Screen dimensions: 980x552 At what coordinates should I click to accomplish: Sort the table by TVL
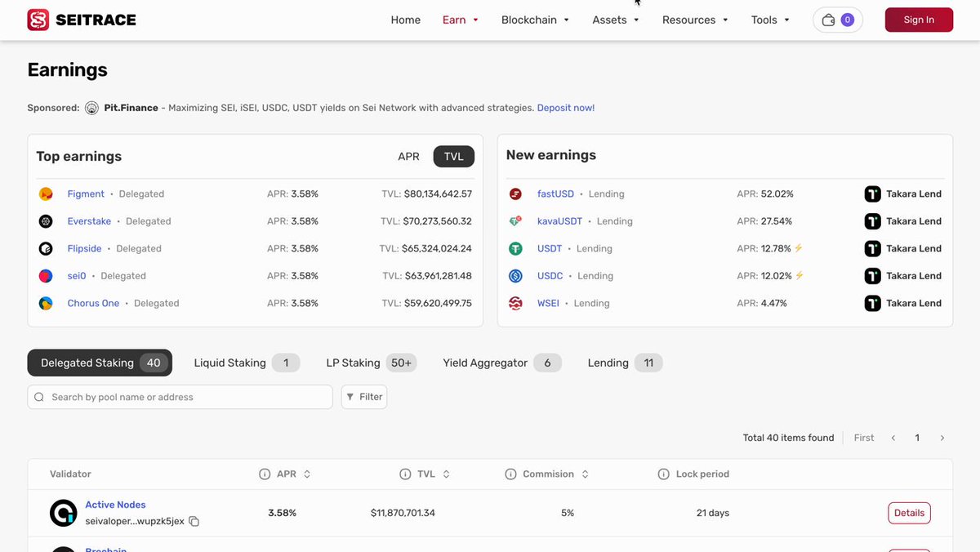tap(446, 474)
